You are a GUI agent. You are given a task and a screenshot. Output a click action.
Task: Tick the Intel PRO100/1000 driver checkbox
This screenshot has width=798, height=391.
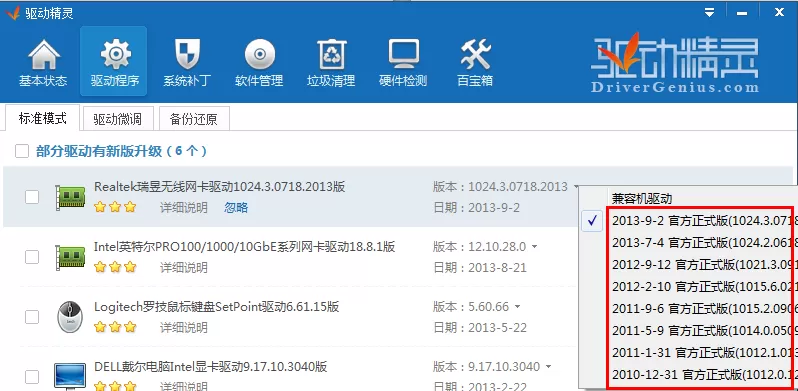tap(32, 257)
